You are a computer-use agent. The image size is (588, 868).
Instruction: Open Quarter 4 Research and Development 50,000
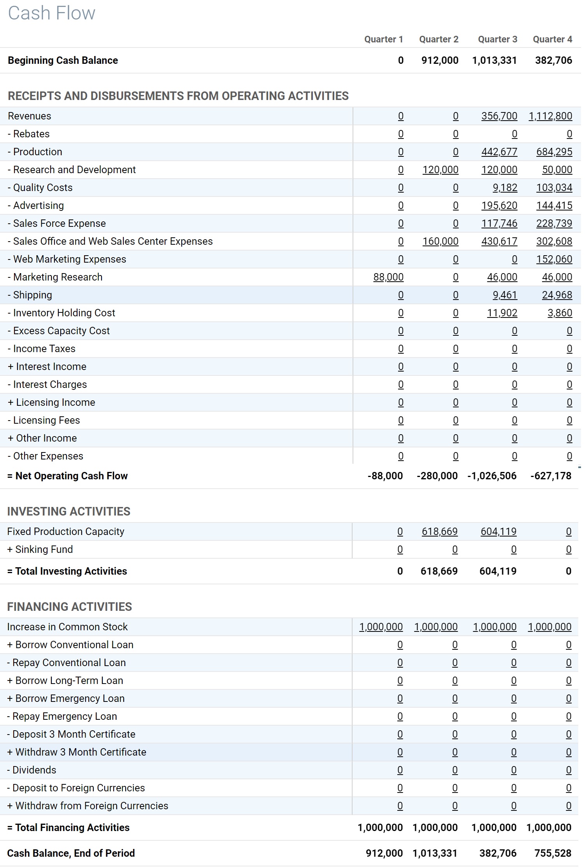(557, 170)
